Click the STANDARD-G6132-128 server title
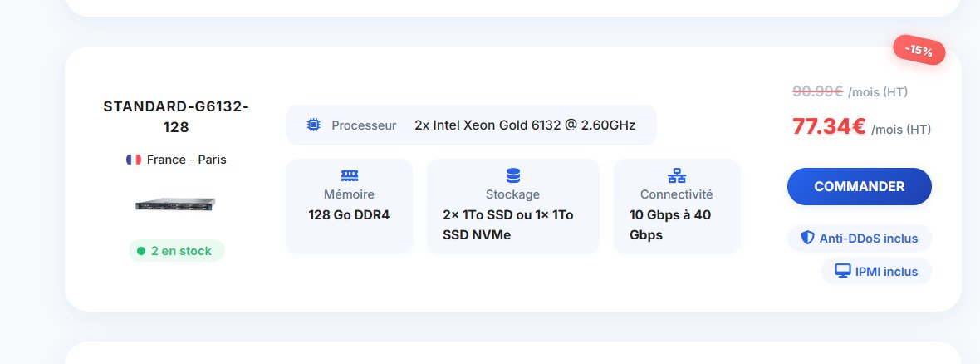 click(176, 116)
